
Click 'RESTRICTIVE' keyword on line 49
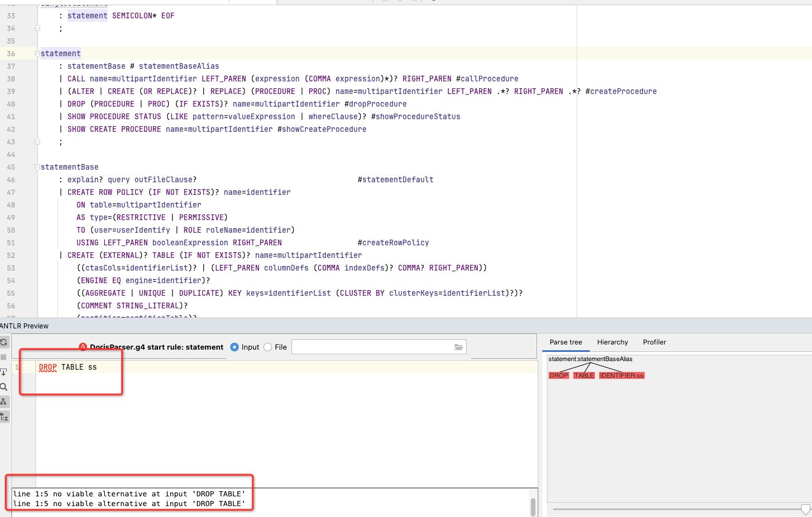pos(141,218)
